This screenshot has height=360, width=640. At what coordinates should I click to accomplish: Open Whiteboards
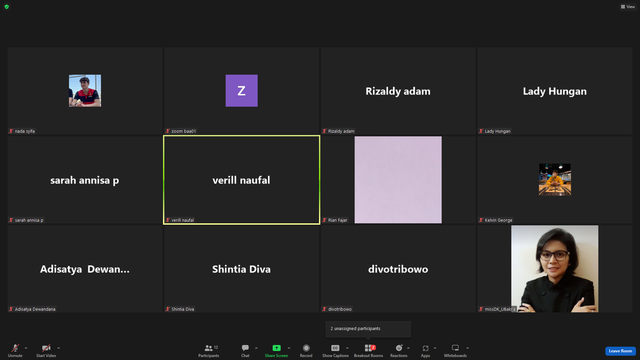point(455,350)
